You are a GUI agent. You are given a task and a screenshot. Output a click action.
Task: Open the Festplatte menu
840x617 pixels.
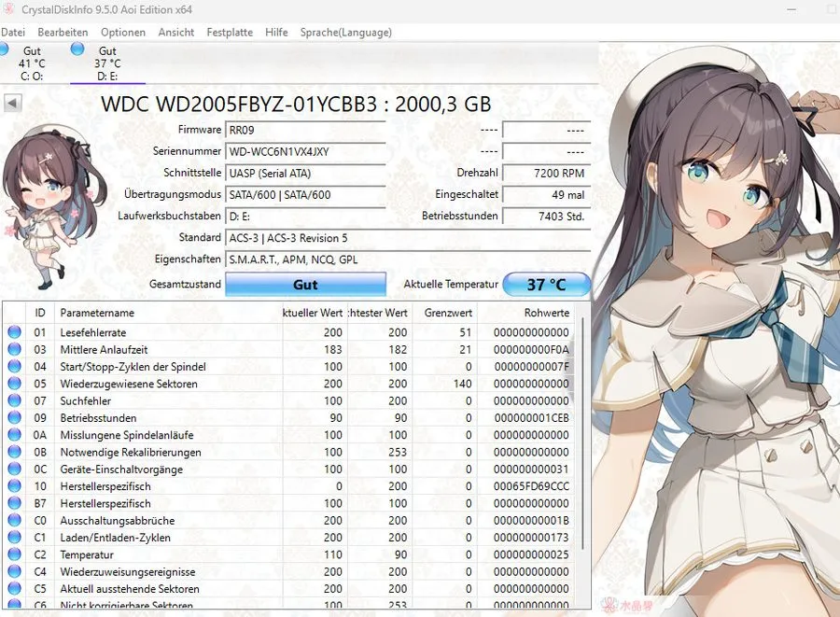(x=230, y=32)
